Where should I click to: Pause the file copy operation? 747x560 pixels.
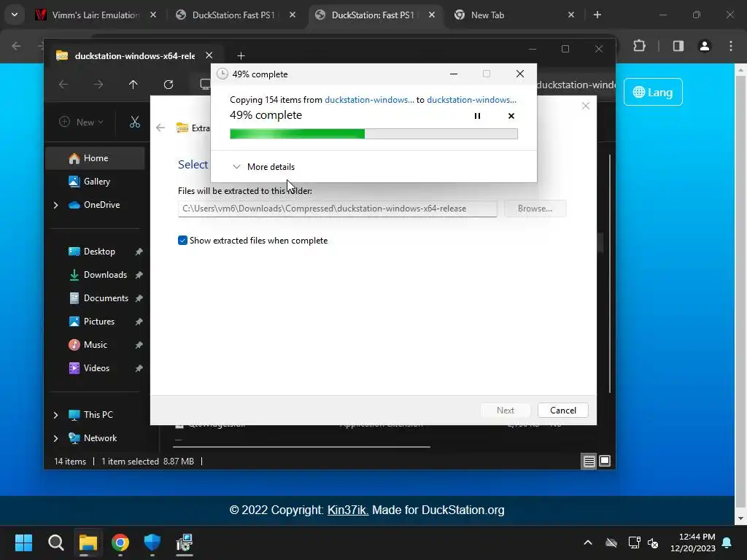(477, 116)
